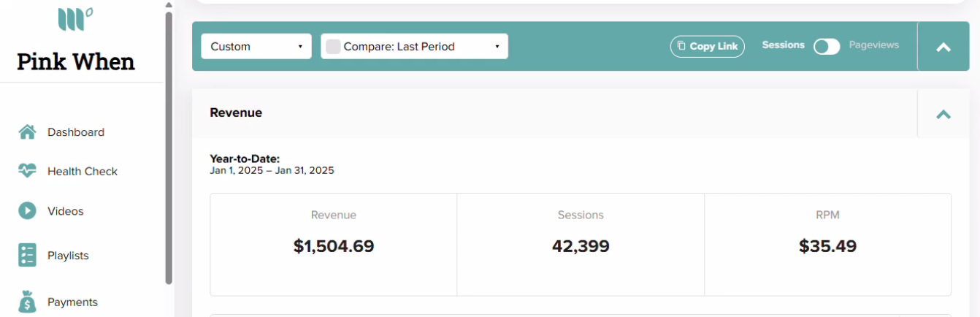
Task: Check the Compare checkbox
Action: pyautogui.click(x=333, y=47)
